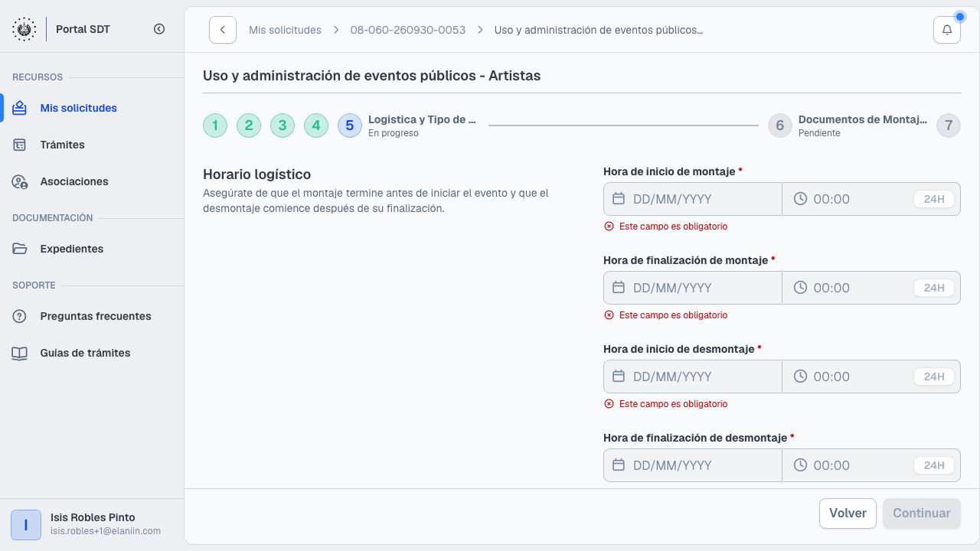980x551 pixels.
Task: Open Trámites in the sidebar
Action: [x=92, y=145]
